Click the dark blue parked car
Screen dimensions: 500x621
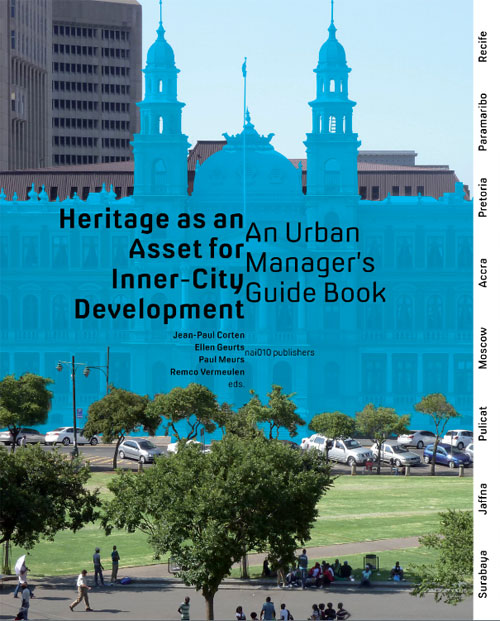click(x=447, y=455)
